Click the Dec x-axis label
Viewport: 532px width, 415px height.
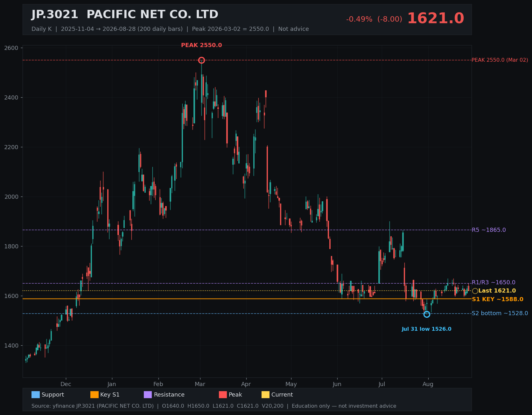[66, 384]
